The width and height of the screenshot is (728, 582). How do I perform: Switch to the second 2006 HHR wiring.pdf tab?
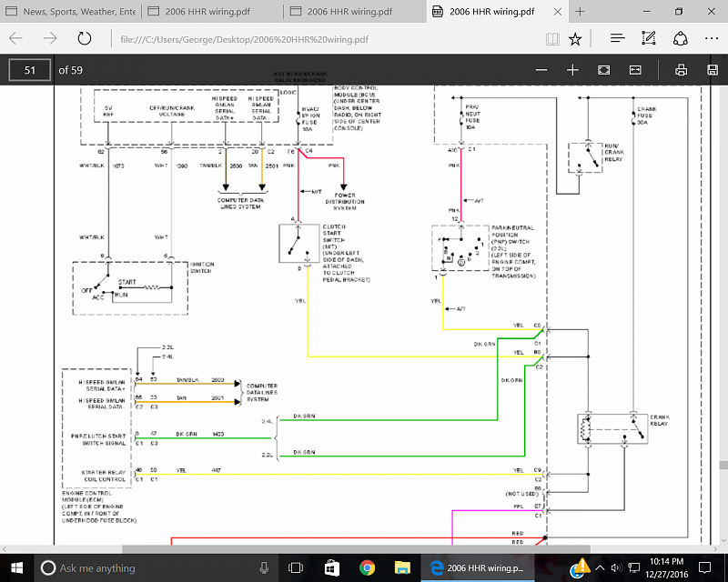coord(355,12)
